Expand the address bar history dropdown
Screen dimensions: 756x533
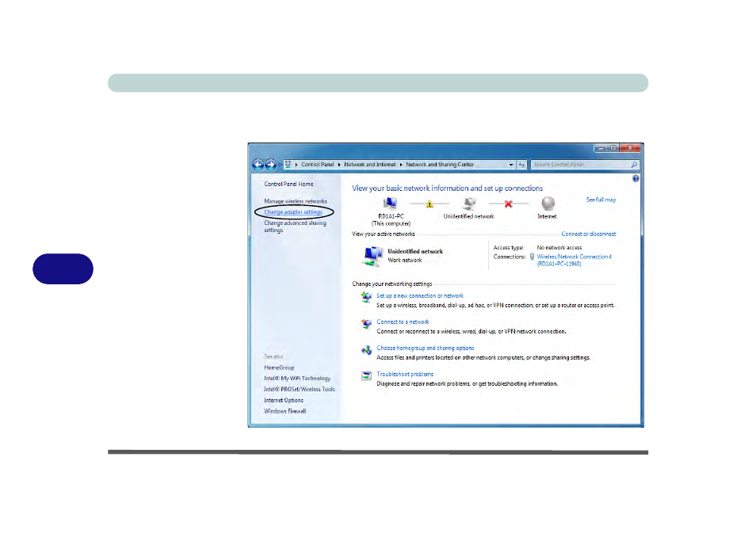(512, 165)
